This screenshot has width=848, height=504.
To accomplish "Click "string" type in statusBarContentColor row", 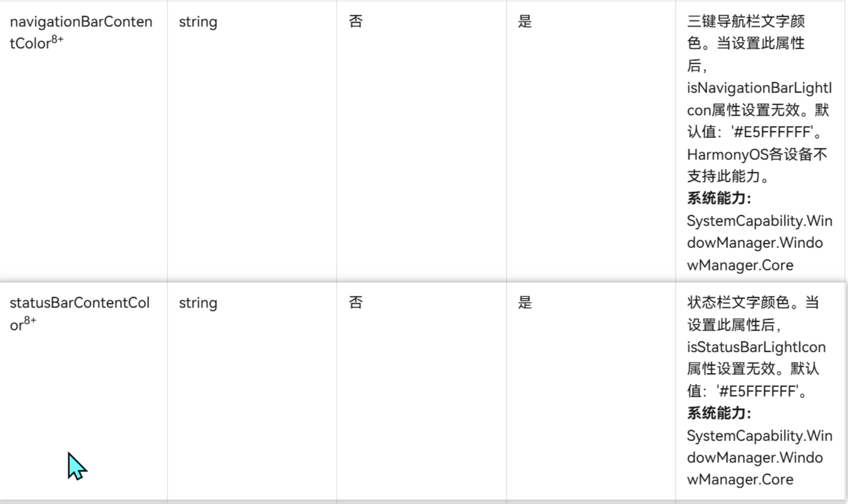I will [x=198, y=303].
